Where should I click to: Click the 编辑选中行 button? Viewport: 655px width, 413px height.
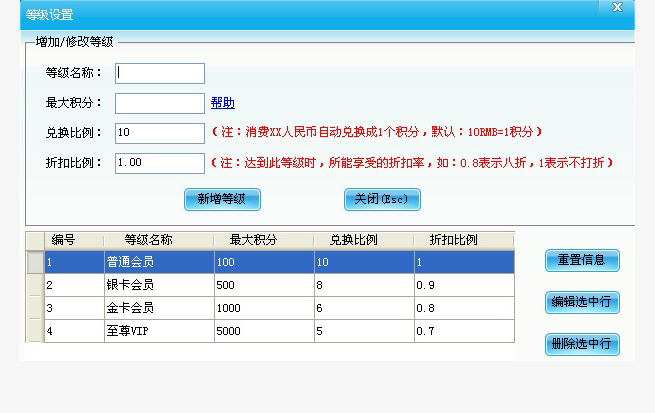click(582, 302)
